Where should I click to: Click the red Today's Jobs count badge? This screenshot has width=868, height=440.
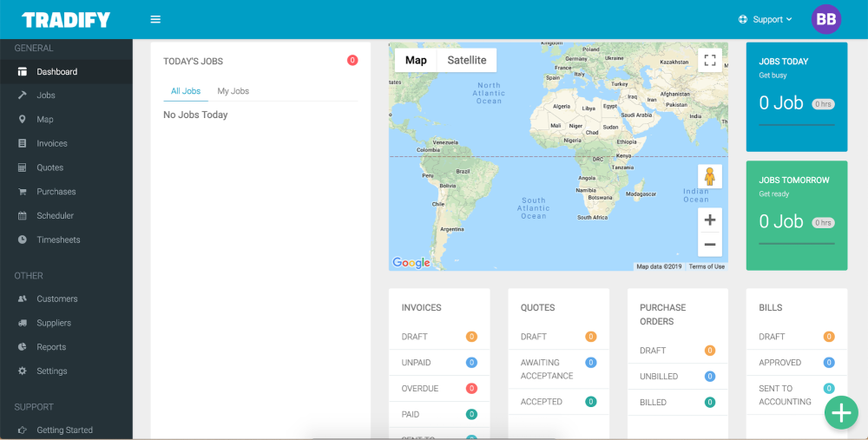pos(352,61)
